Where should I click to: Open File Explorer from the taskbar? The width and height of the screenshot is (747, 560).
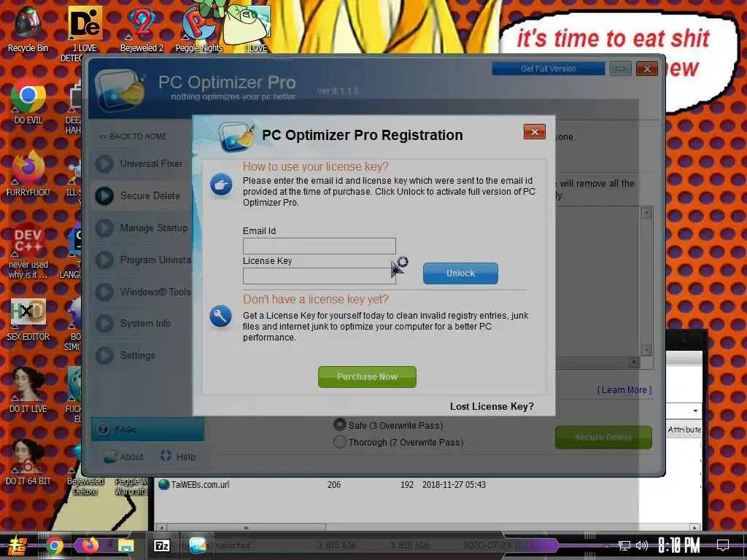125,545
